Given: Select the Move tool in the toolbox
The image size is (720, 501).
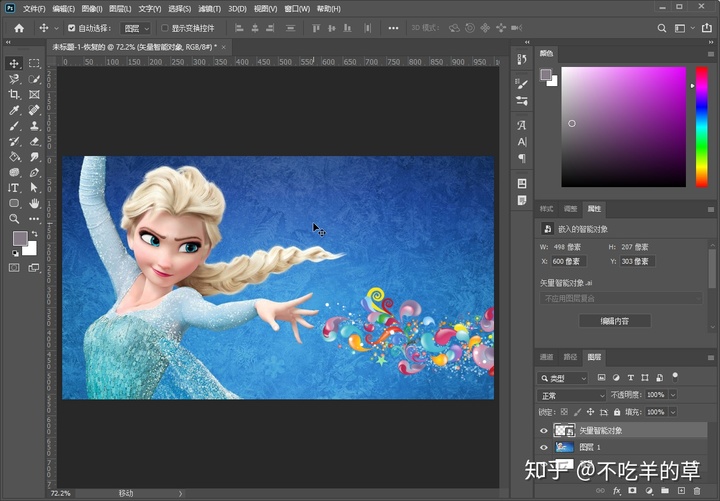Looking at the screenshot, I should [14, 63].
